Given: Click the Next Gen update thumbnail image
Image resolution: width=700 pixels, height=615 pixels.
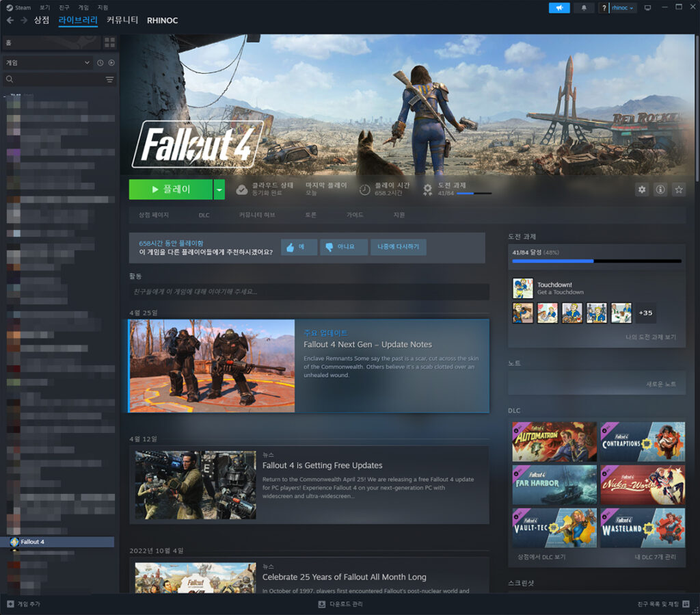Looking at the screenshot, I should 212,366.
